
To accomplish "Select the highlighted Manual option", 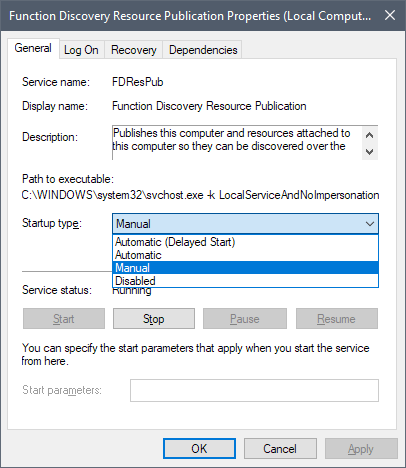I will coord(245,268).
